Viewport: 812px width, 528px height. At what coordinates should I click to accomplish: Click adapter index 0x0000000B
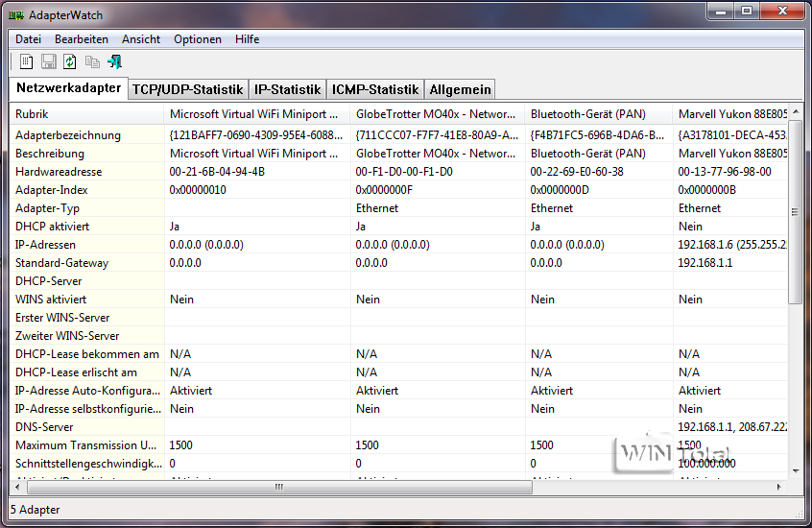[x=706, y=190]
